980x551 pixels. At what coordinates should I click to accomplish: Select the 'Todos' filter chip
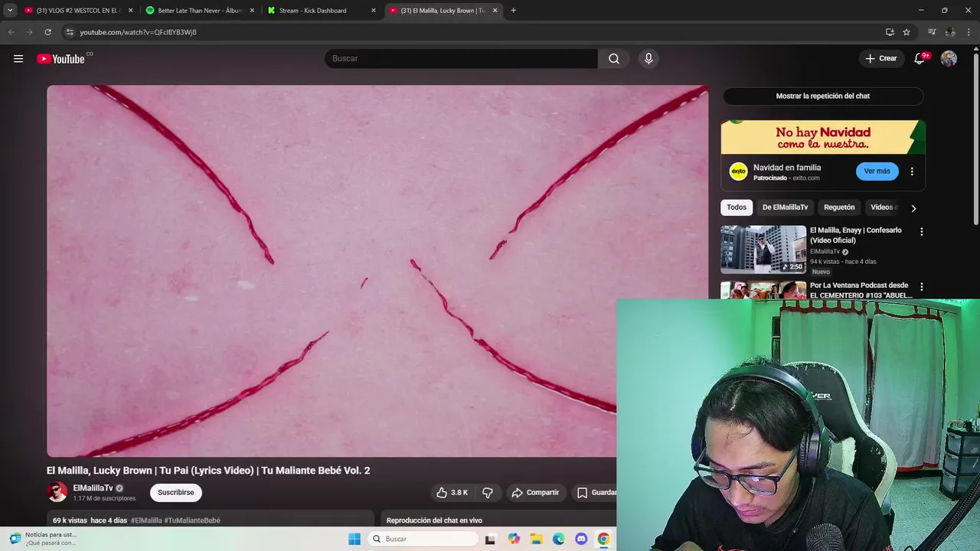click(x=737, y=207)
